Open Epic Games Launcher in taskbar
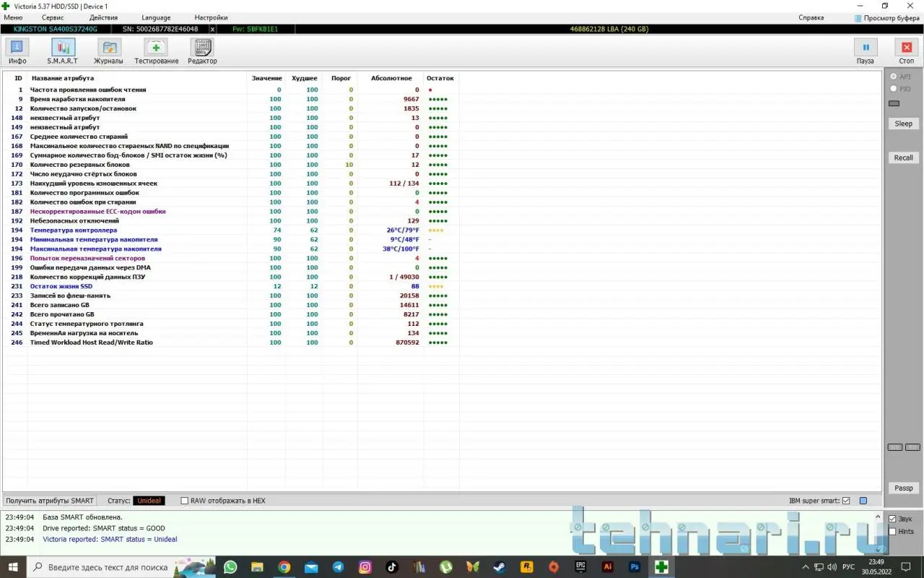The height and width of the screenshot is (578, 924). coord(580,567)
